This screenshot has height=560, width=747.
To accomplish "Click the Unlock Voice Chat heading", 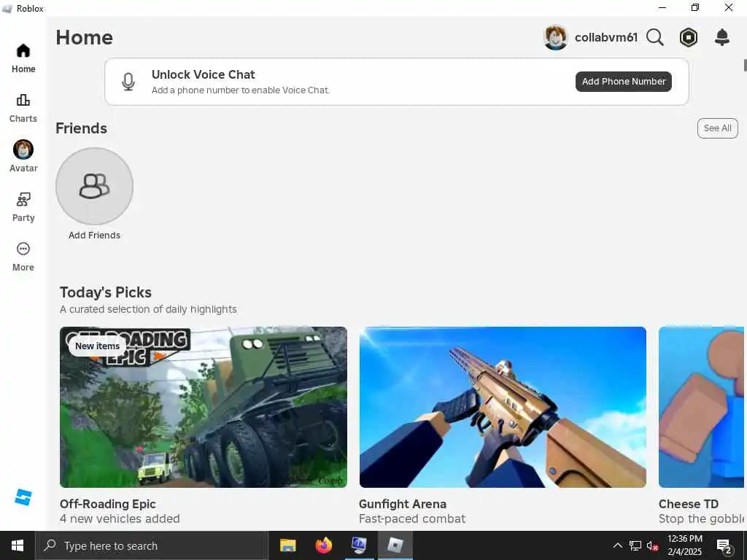I will point(204,74).
